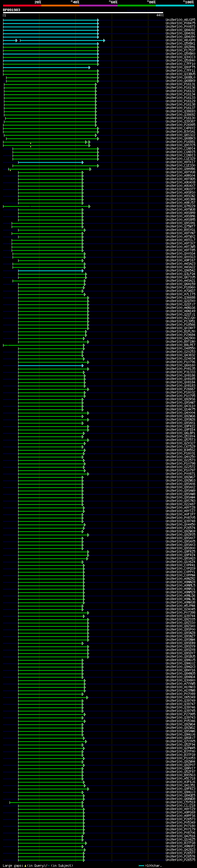The image size is (197, 868).
Task: Select hit UniRef100_P07180
Action: pyautogui.click(x=180, y=826)
